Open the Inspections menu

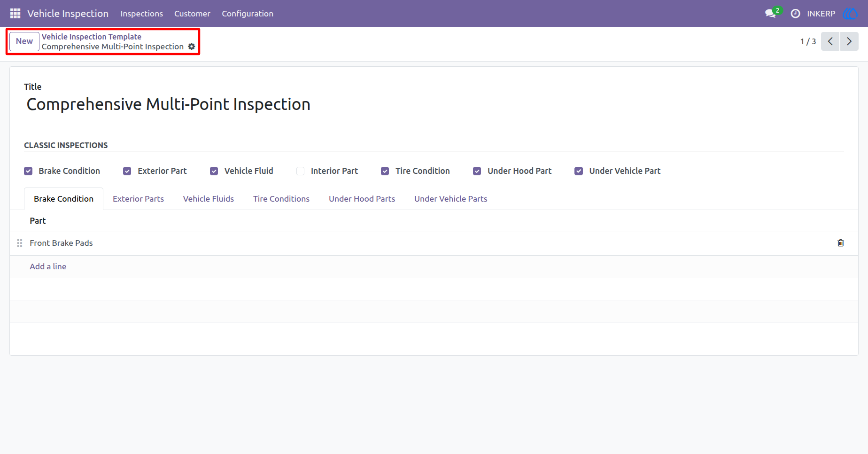[141, 14]
